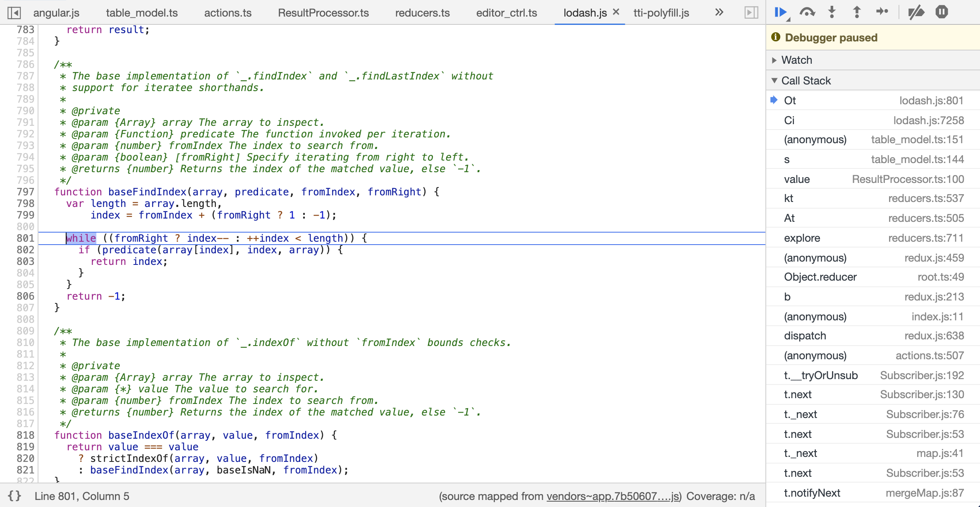Image resolution: width=980 pixels, height=507 pixels.
Task: Step over next function call
Action: click(x=807, y=12)
